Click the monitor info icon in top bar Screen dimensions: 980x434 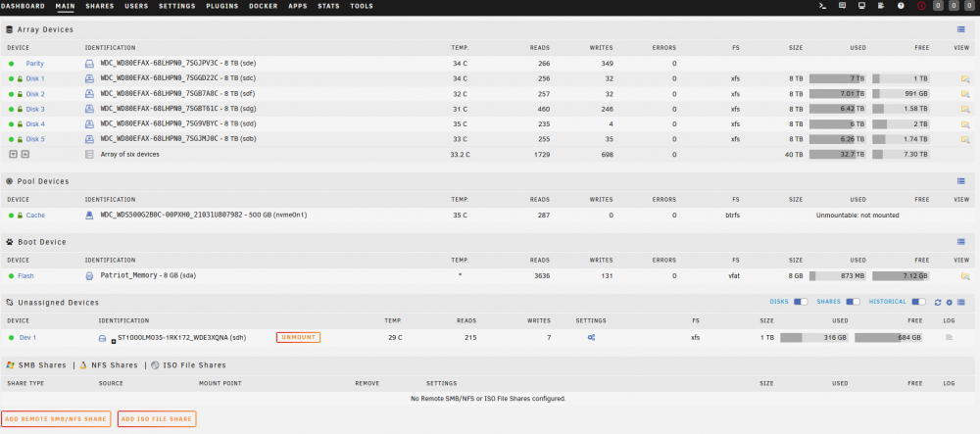[861, 6]
